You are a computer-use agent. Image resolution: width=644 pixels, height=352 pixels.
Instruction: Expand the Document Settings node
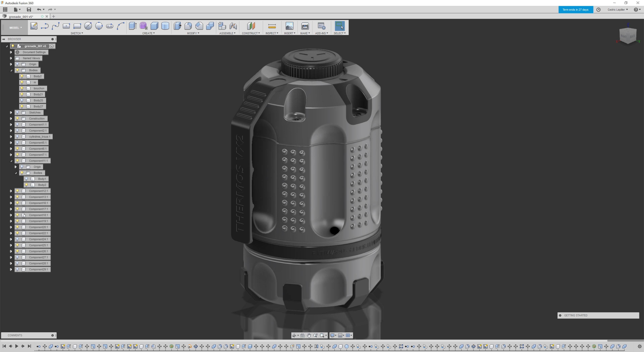coord(11,52)
